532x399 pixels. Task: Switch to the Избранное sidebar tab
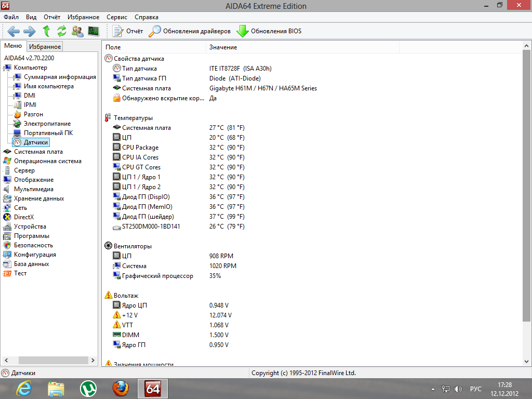45,46
